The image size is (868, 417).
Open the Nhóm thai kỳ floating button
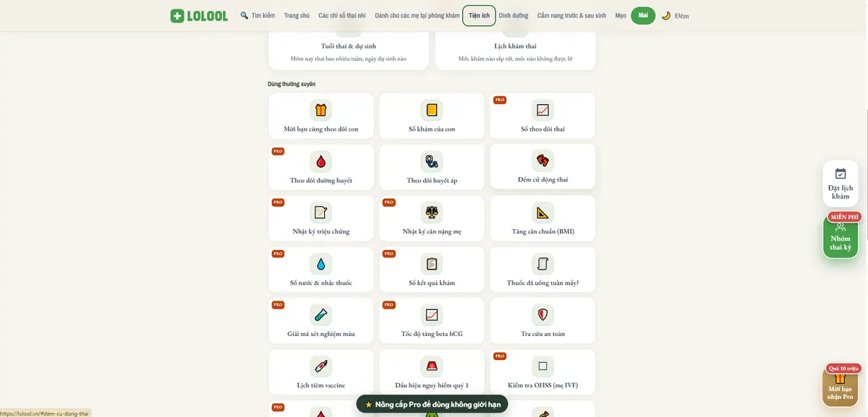[841, 237]
